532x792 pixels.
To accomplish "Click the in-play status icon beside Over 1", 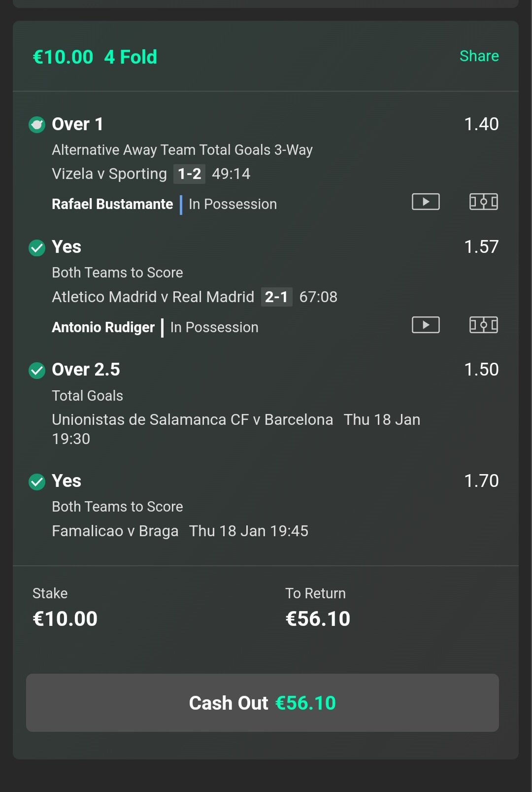I will [x=37, y=125].
